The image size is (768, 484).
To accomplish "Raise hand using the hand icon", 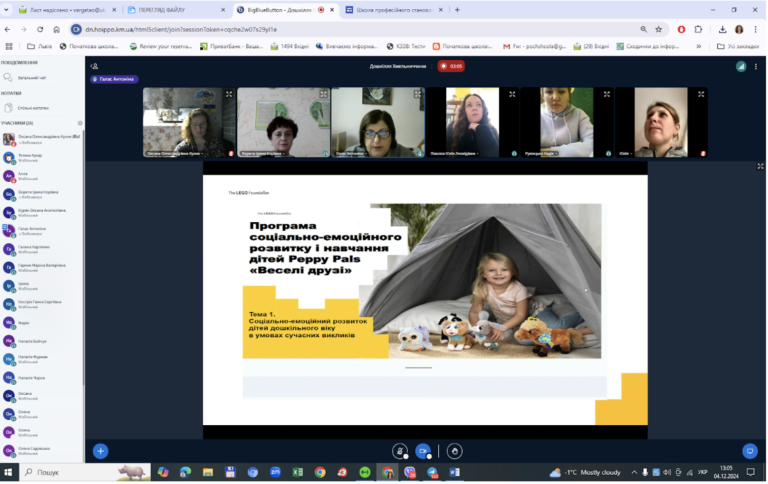I will coord(455,451).
